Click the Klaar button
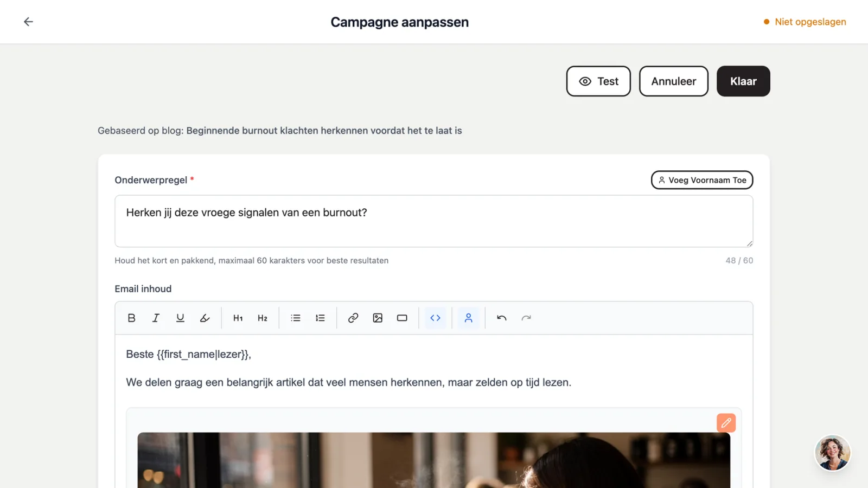Viewport: 868px width, 488px height. [x=743, y=81]
